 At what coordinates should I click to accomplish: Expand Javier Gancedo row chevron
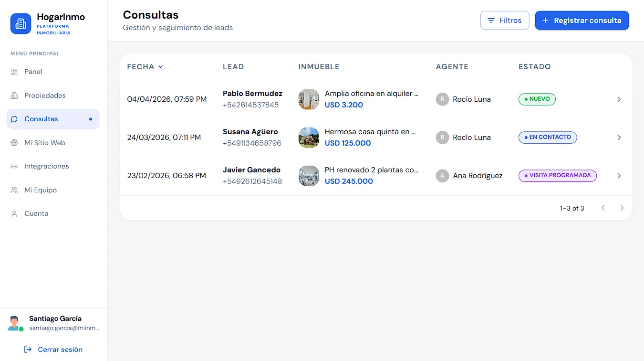pos(619,176)
